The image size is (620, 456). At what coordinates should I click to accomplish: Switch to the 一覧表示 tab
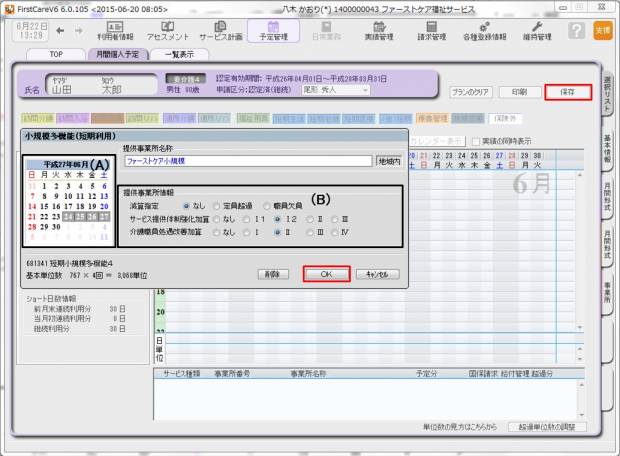(x=178, y=54)
